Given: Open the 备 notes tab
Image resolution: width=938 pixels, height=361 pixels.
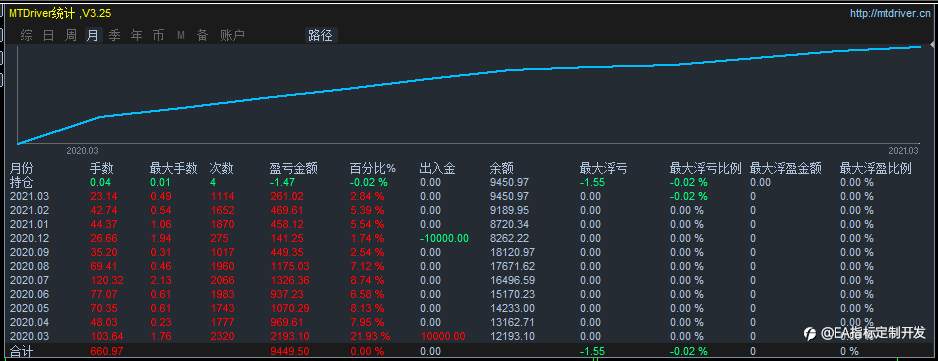Looking at the screenshot, I should click(203, 35).
